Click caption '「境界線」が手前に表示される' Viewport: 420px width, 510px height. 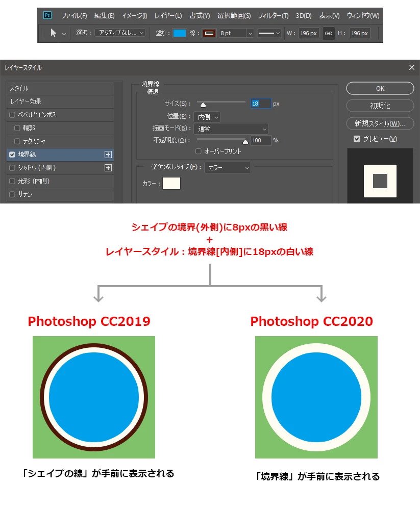pos(318,476)
